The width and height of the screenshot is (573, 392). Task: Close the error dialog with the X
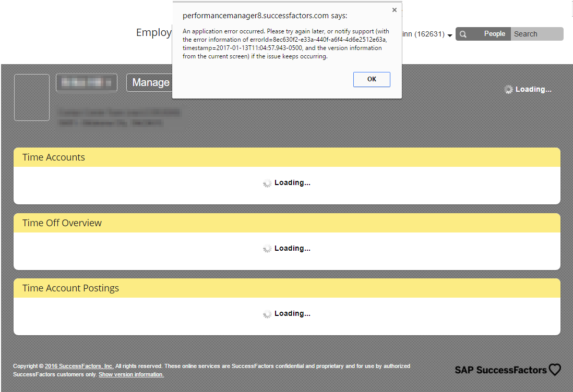click(x=395, y=10)
